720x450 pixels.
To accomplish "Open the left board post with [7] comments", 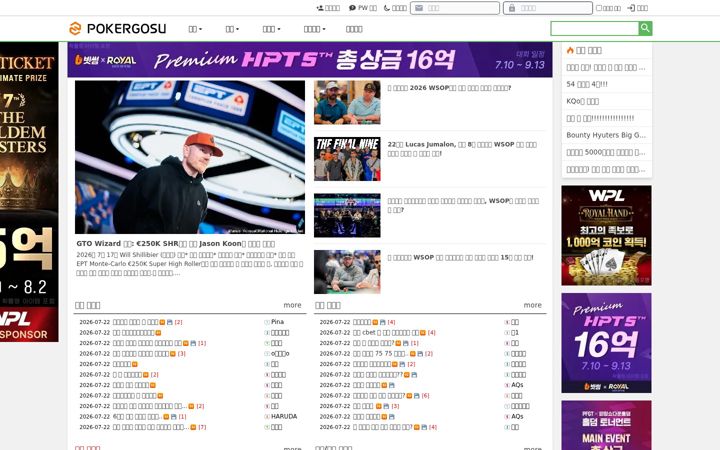I will pyautogui.click(x=151, y=428).
